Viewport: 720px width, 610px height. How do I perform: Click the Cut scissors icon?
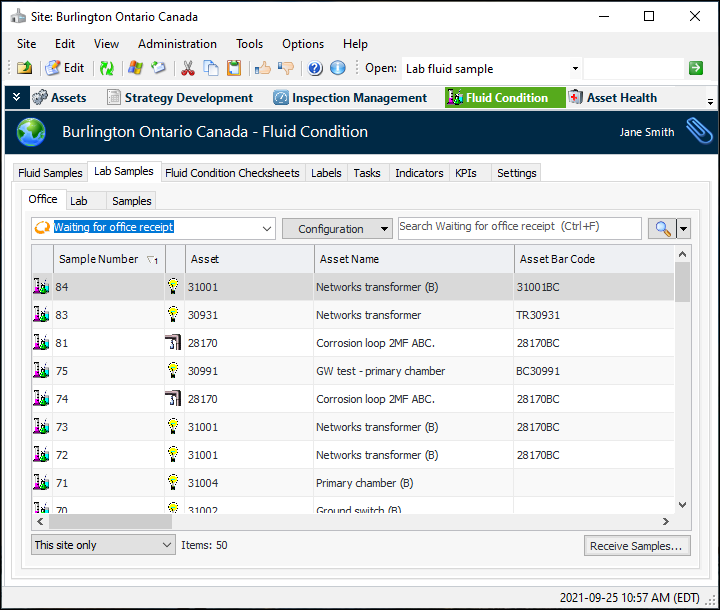(187, 68)
